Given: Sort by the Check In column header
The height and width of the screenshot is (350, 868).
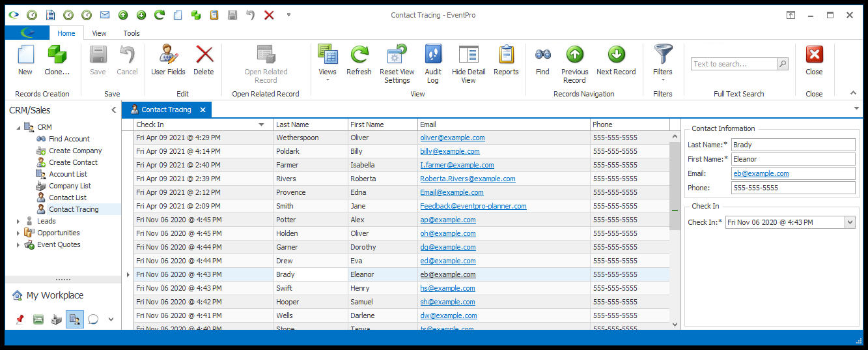Looking at the screenshot, I should (204, 124).
